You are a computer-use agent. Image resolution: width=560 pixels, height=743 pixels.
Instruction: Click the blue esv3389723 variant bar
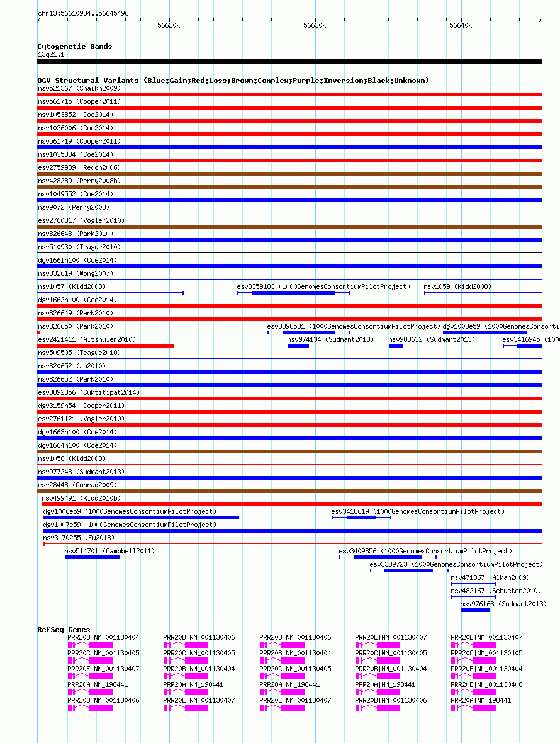coord(408,571)
